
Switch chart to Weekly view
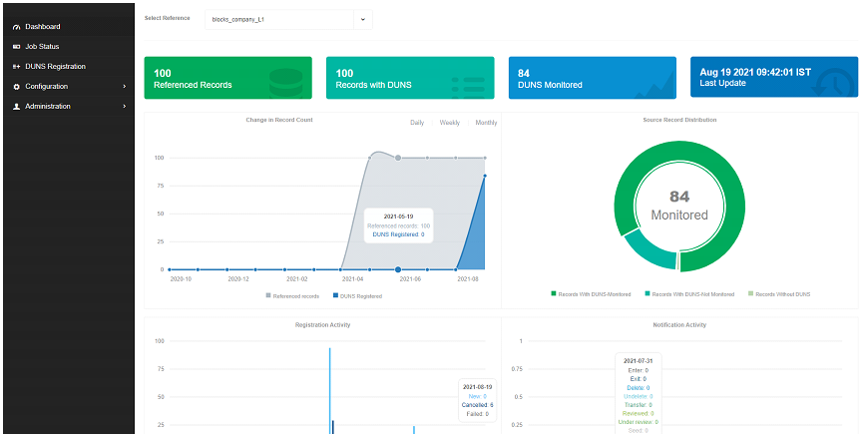[450, 123]
